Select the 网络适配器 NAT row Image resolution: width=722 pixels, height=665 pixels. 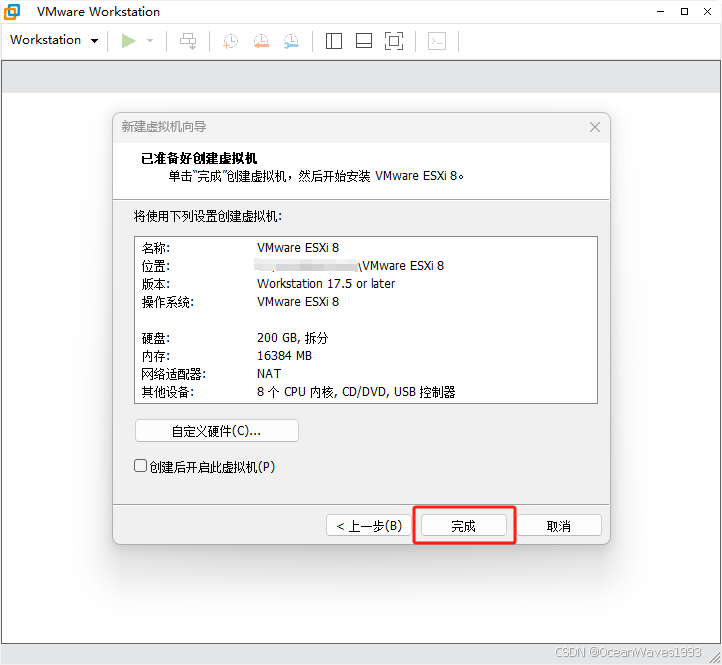pyautogui.click(x=366, y=374)
